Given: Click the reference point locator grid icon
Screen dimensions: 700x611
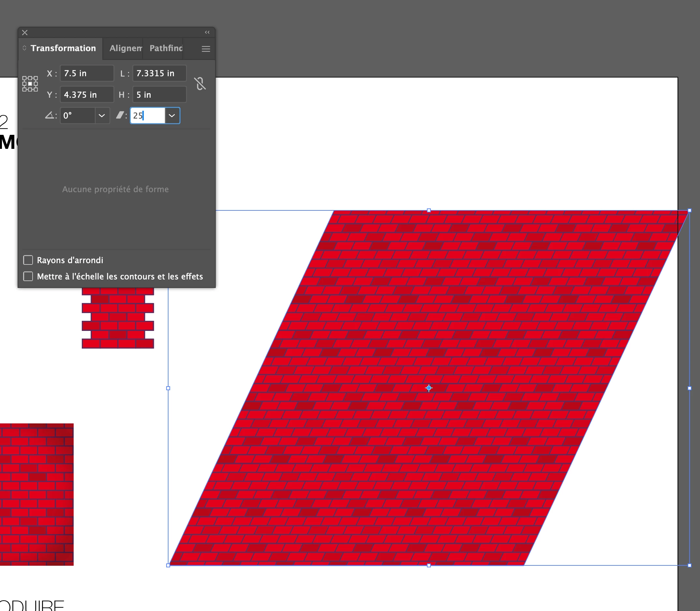Looking at the screenshot, I should (30, 84).
